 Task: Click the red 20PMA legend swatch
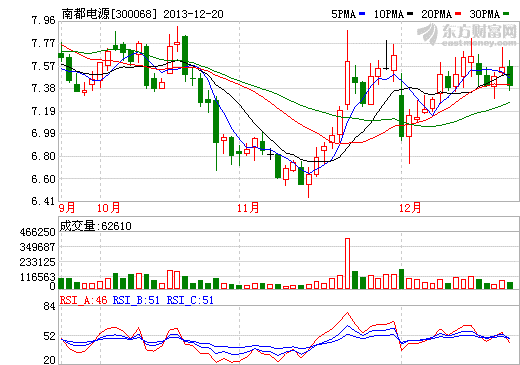458,14
